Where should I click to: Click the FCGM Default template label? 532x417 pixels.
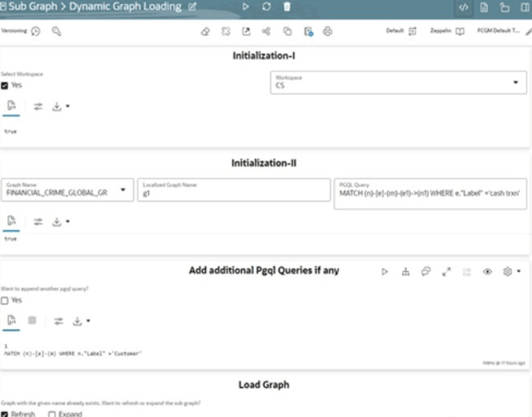[498, 30]
